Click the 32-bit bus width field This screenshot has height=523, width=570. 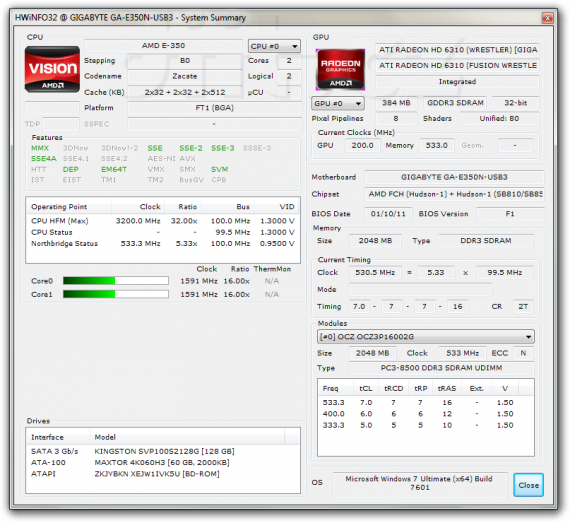515,103
